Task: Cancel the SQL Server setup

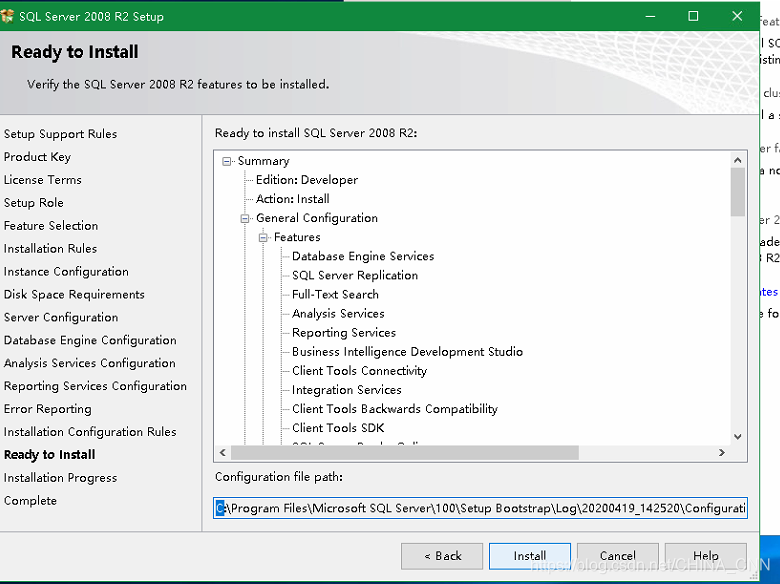Action: (x=617, y=556)
